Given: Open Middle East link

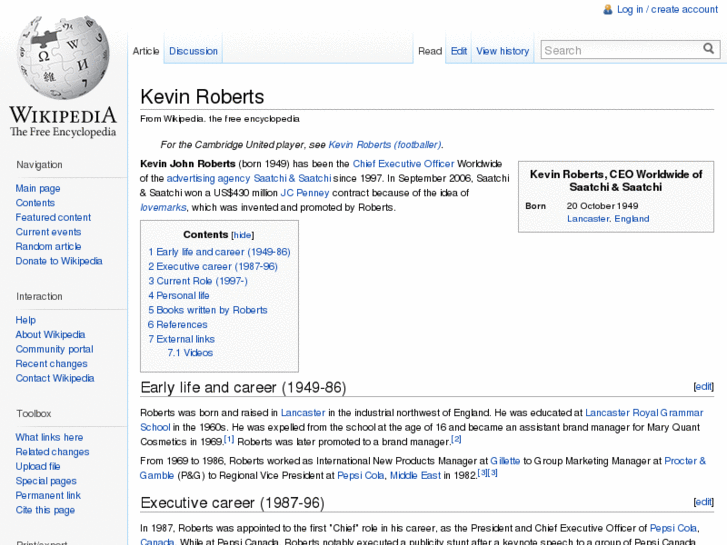Looking at the screenshot, I should [415, 475].
